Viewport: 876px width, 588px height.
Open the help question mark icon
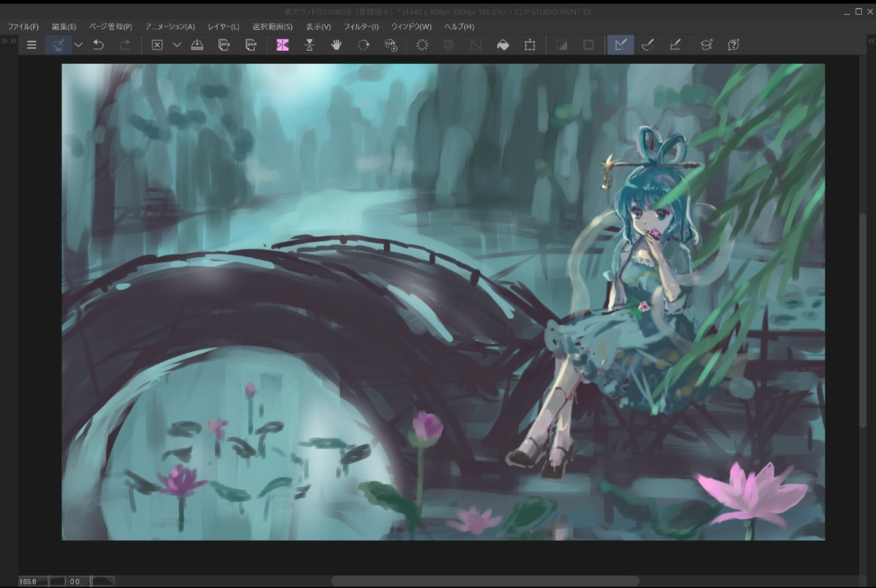coord(733,45)
